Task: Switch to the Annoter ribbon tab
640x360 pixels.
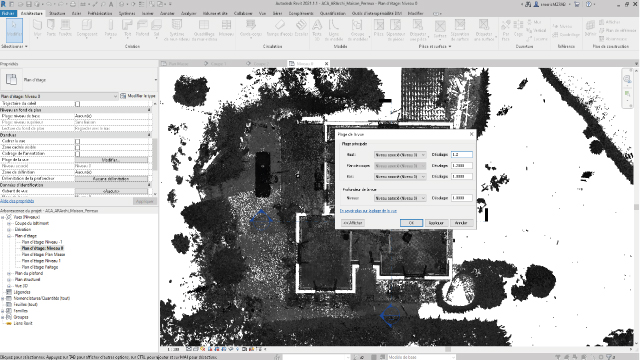Action: (167, 13)
